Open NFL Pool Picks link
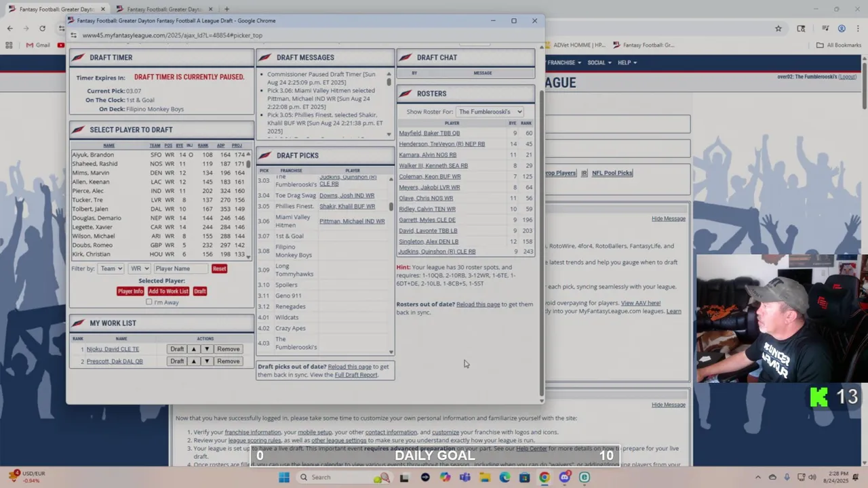Image resolution: width=868 pixels, height=488 pixels. [612, 173]
